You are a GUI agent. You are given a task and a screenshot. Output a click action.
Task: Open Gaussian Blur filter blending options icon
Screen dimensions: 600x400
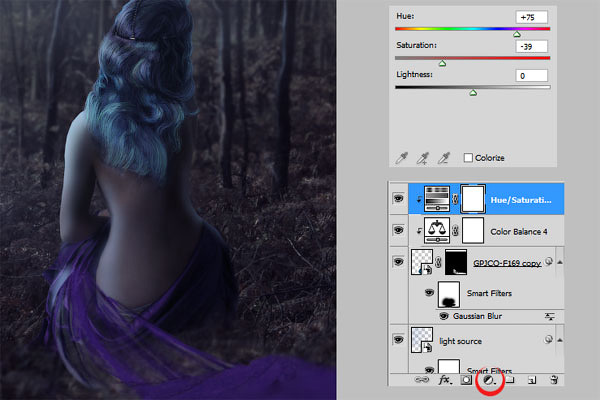550,317
